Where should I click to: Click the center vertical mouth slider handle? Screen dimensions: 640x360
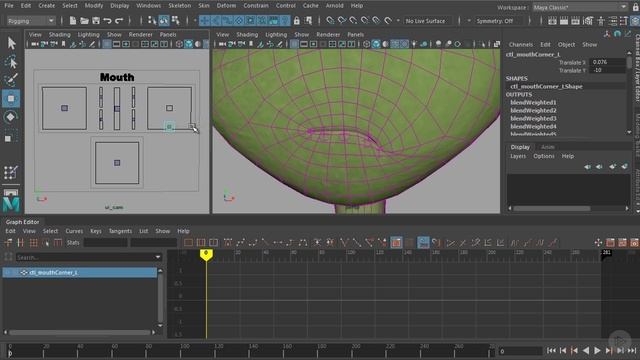[117, 109]
